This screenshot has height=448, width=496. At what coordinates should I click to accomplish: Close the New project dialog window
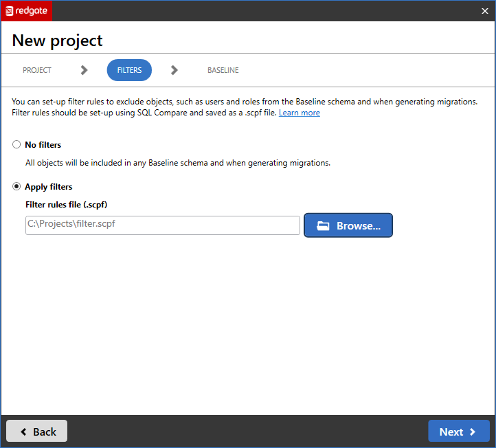tap(484, 10)
